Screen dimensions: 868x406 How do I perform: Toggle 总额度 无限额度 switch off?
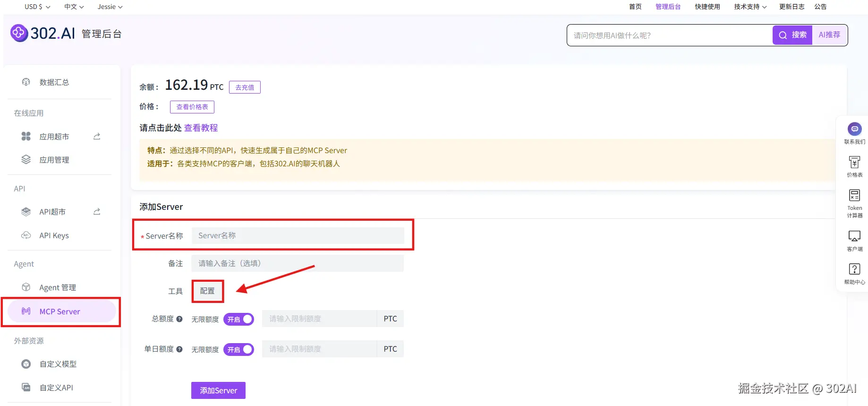click(238, 319)
